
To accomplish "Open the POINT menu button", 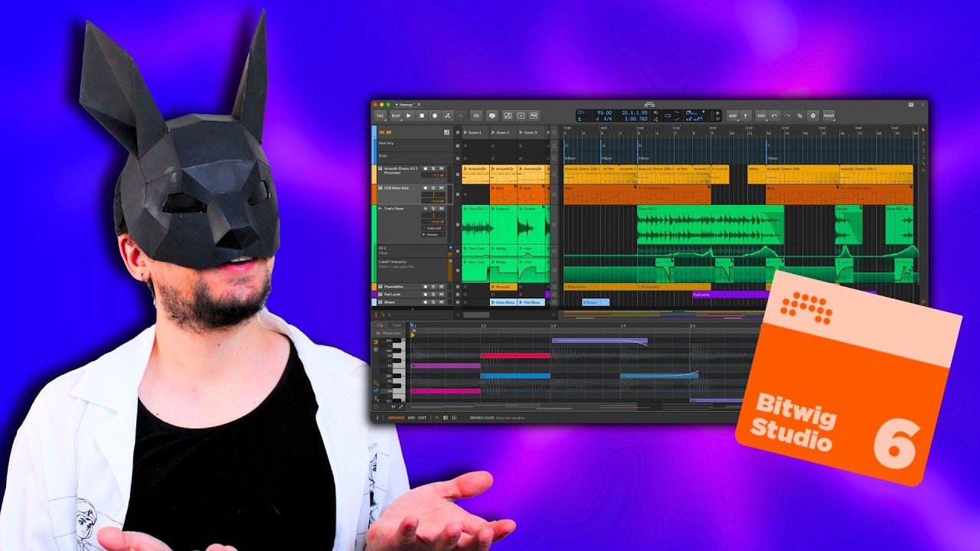I will tap(829, 116).
